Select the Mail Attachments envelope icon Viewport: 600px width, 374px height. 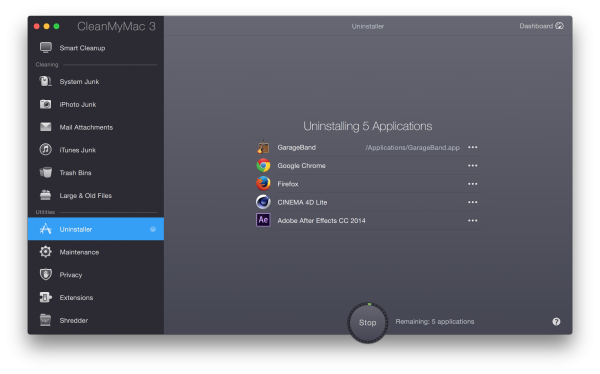pyautogui.click(x=46, y=127)
